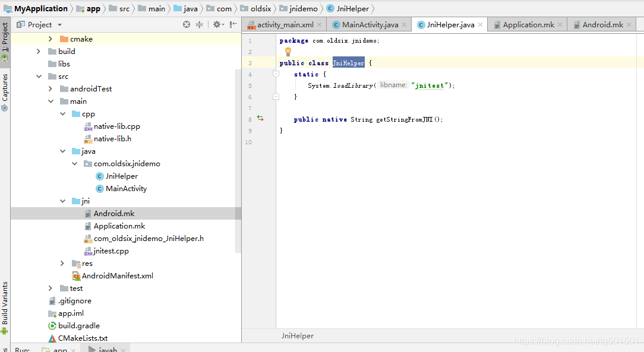
Task: Click JniHelper in editor bottom breadcrumb
Action: point(298,335)
